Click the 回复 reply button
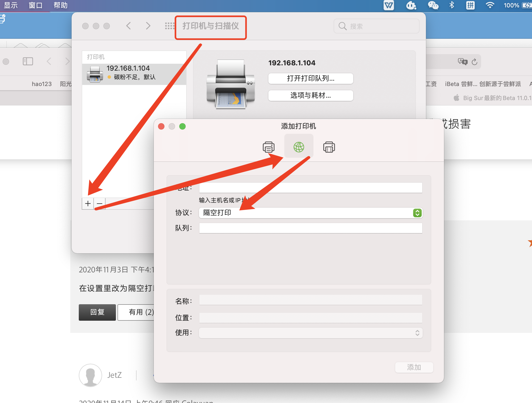Screen dimensions: 532x403 click(97, 312)
